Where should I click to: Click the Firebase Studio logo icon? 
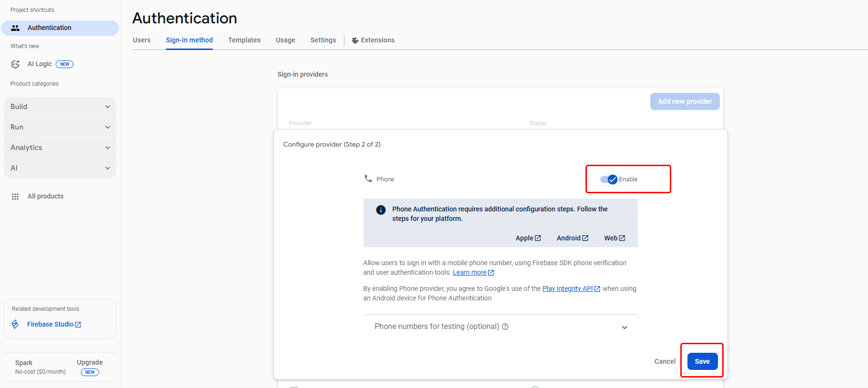click(15, 324)
